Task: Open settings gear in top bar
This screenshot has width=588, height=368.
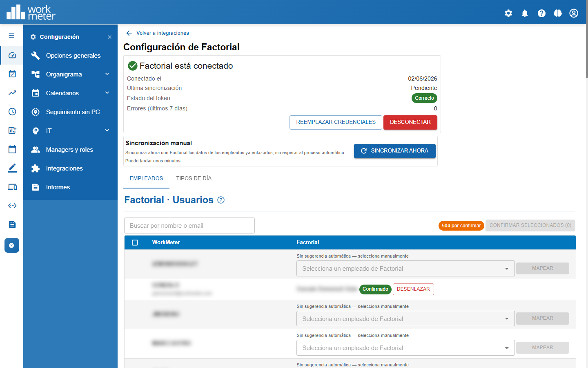Action: [x=508, y=13]
